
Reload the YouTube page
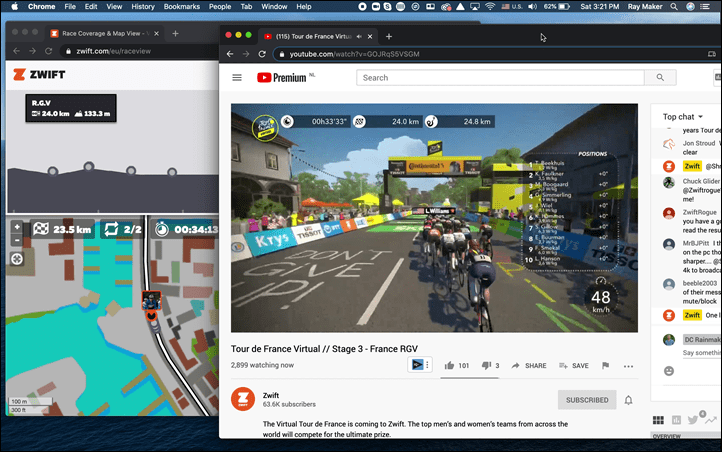coord(262,54)
